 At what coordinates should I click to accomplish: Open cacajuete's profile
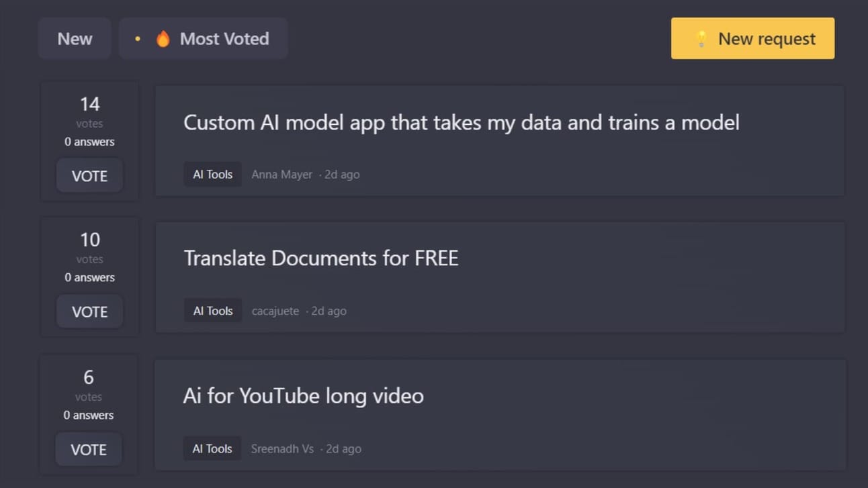pyautogui.click(x=275, y=311)
